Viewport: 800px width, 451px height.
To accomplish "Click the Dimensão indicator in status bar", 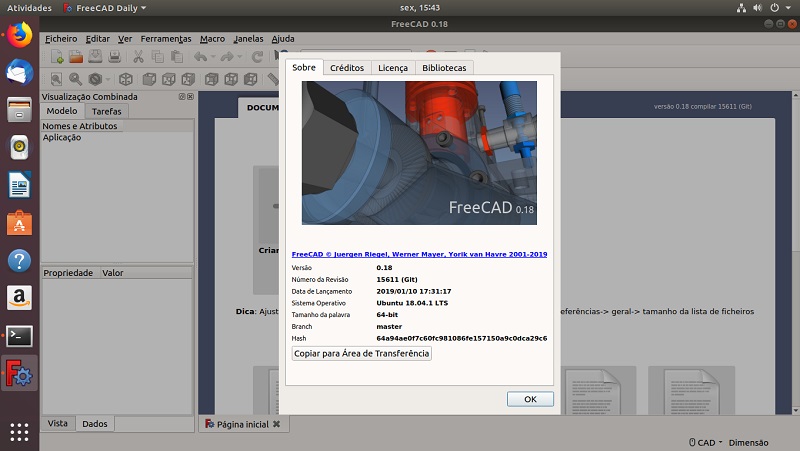I will pos(748,442).
